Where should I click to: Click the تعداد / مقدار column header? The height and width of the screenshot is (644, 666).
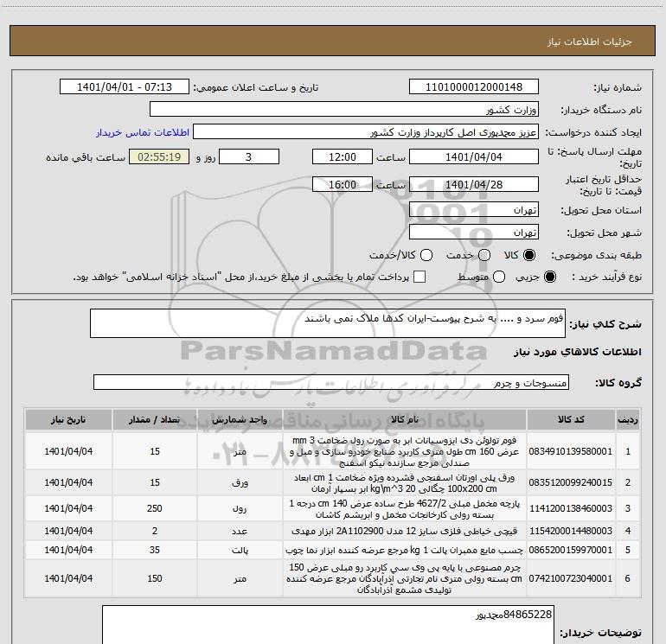click(155, 420)
